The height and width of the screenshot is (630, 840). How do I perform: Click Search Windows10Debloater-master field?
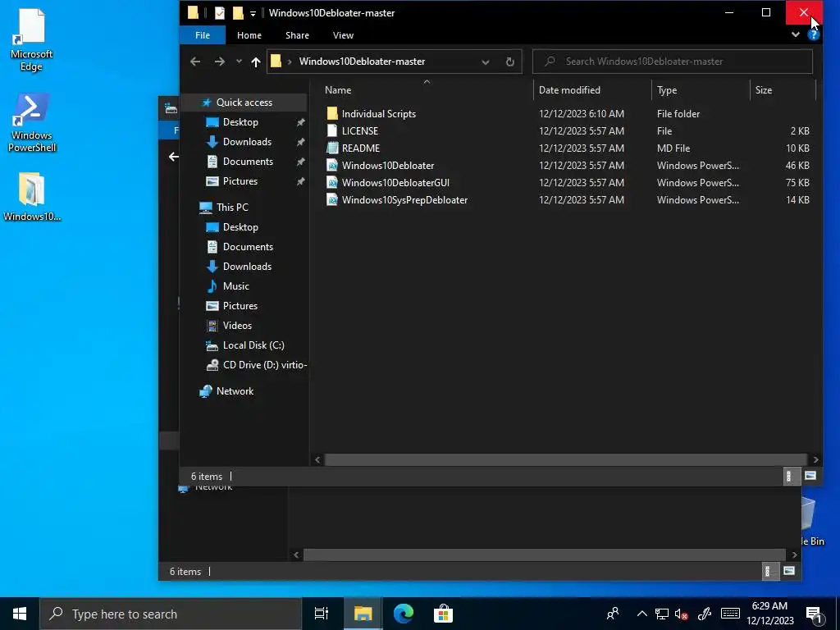(x=673, y=62)
